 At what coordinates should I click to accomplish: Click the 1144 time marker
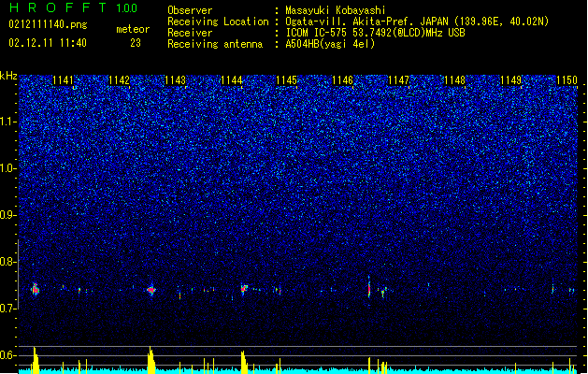pyautogui.click(x=232, y=80)
